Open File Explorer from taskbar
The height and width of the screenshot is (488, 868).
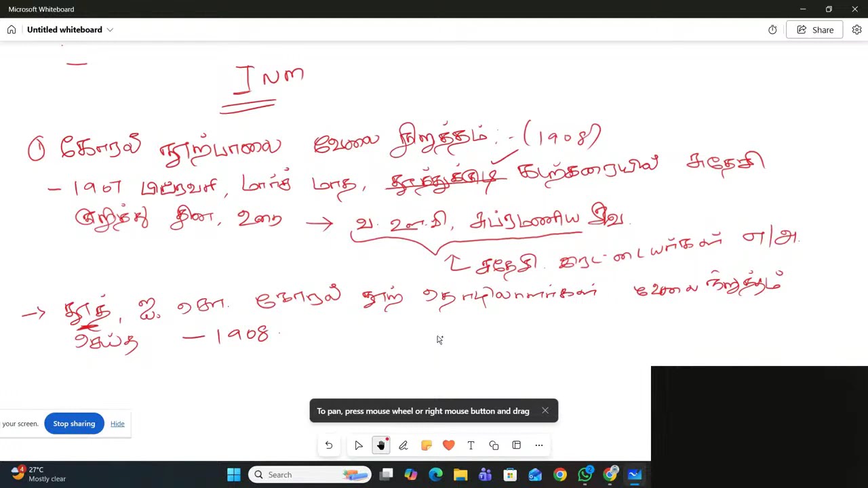click(460, 475)
